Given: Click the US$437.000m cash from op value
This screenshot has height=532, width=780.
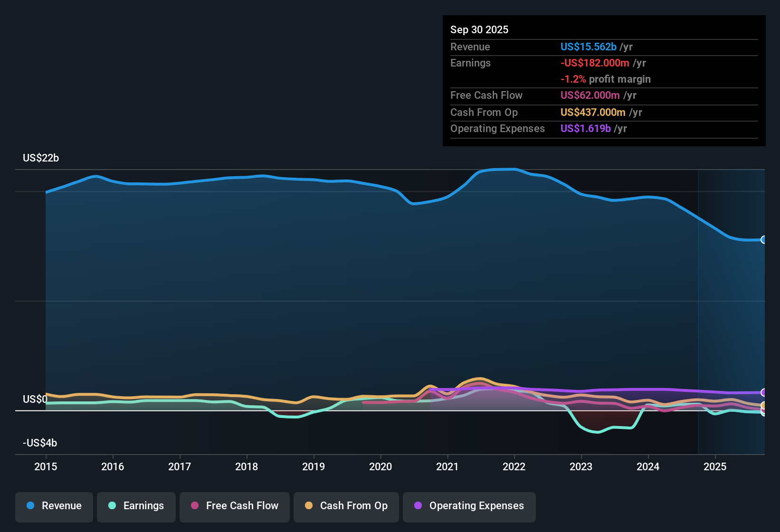Looking at the screenshot, I should (593, 113).
